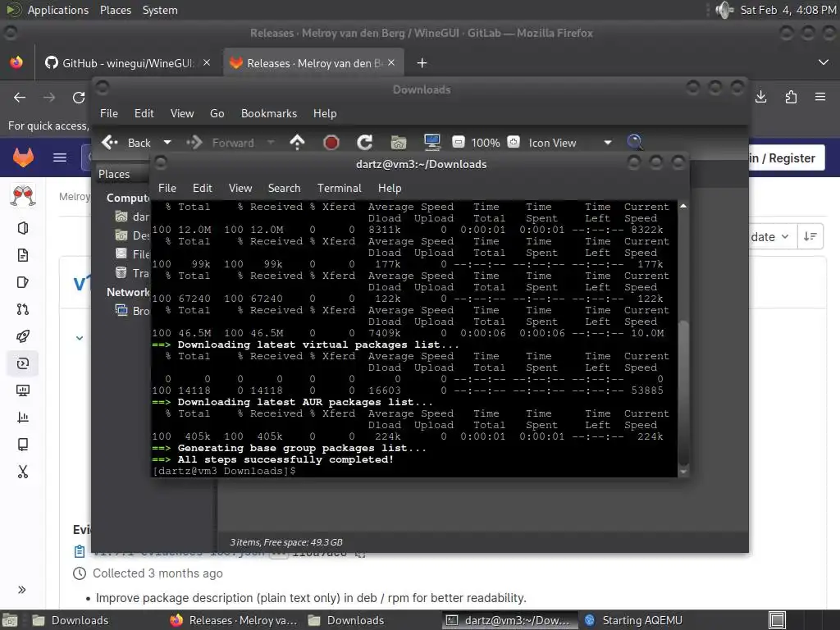The image size is (840, 630).
Task: Go up one folder in file manager
Action: click(297, 142)
